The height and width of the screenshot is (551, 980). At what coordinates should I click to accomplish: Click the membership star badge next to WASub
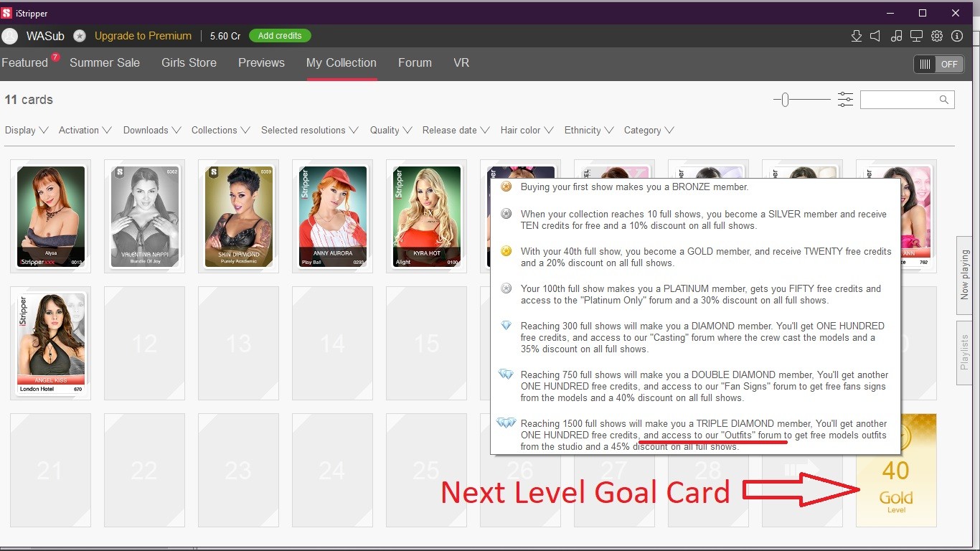point(80,36)
